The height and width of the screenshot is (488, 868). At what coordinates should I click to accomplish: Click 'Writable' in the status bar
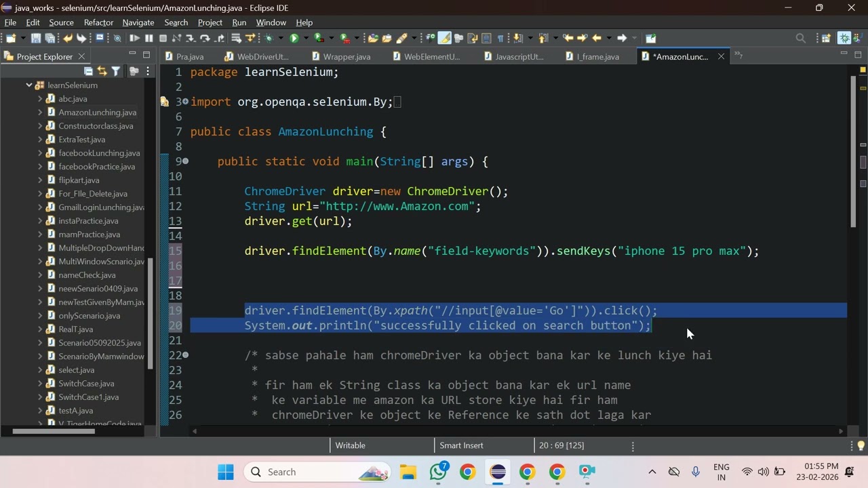pyautogui.click(x=350, y=445)
